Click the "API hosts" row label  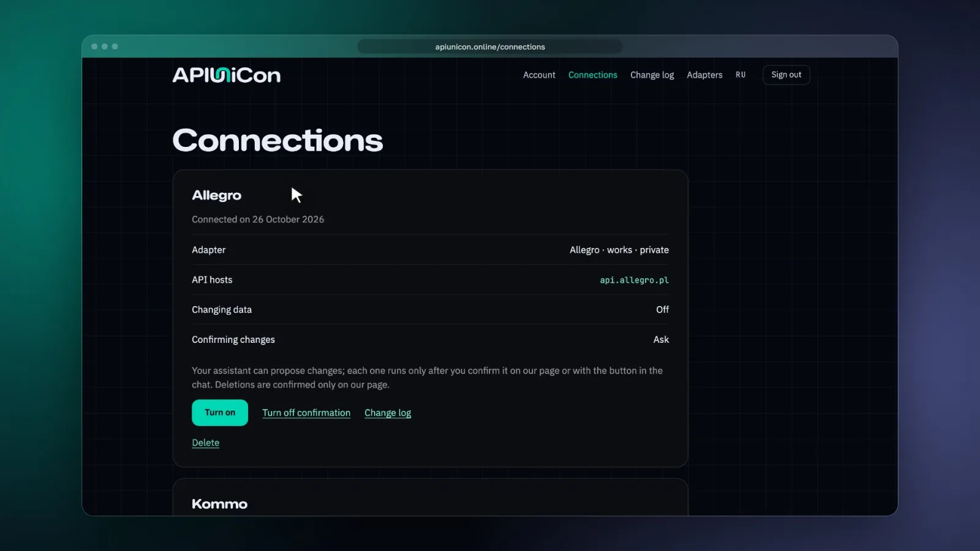point(212,280)
